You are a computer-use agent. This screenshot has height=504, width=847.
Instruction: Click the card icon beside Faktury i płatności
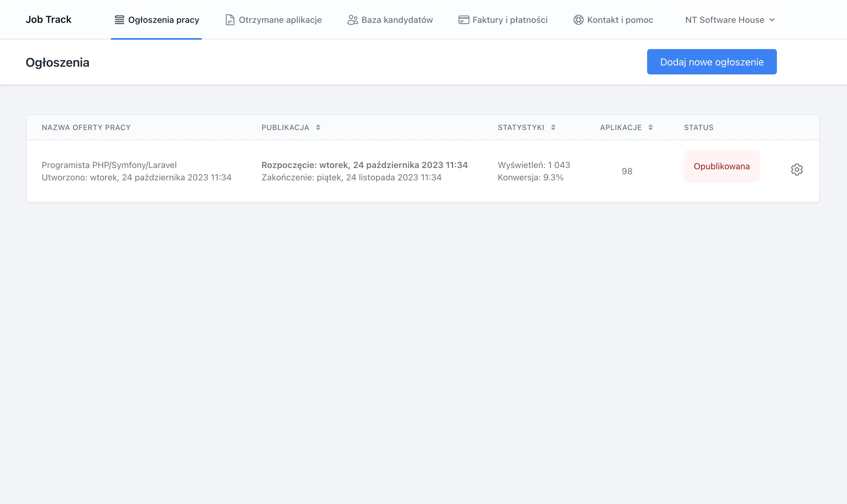464,20
